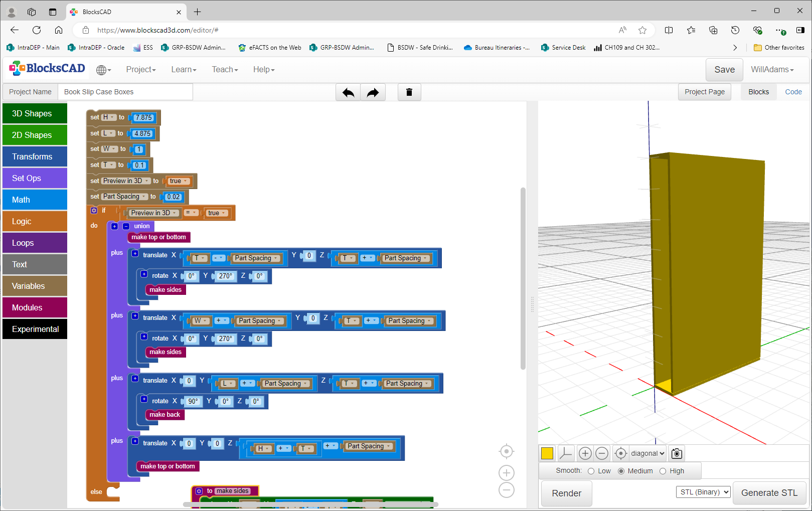812x511 pixels.
Task: Click the trash can delete icon
Action: pos(409,92)
